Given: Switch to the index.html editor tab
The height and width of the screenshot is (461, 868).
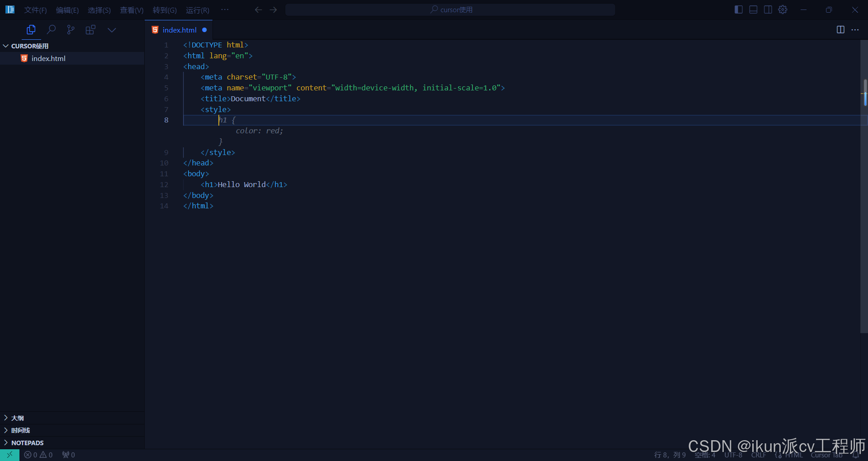Looking at the screenshot, I should (179, 30).
